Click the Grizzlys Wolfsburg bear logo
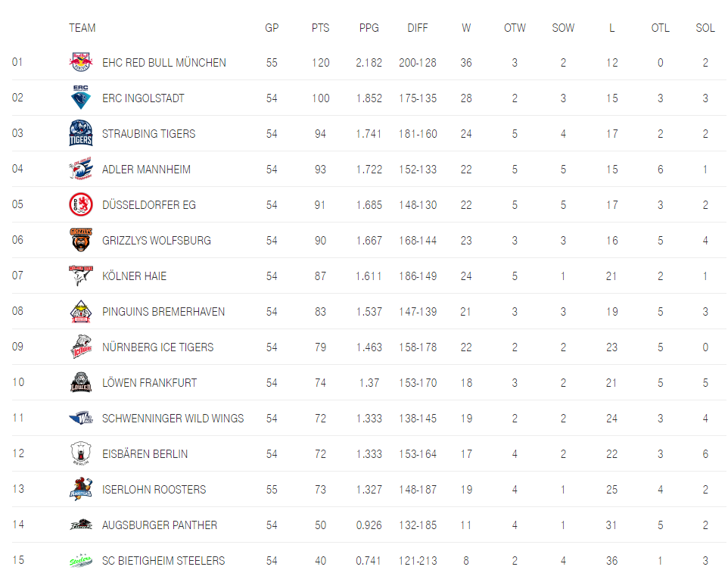 tap(80, 241)
